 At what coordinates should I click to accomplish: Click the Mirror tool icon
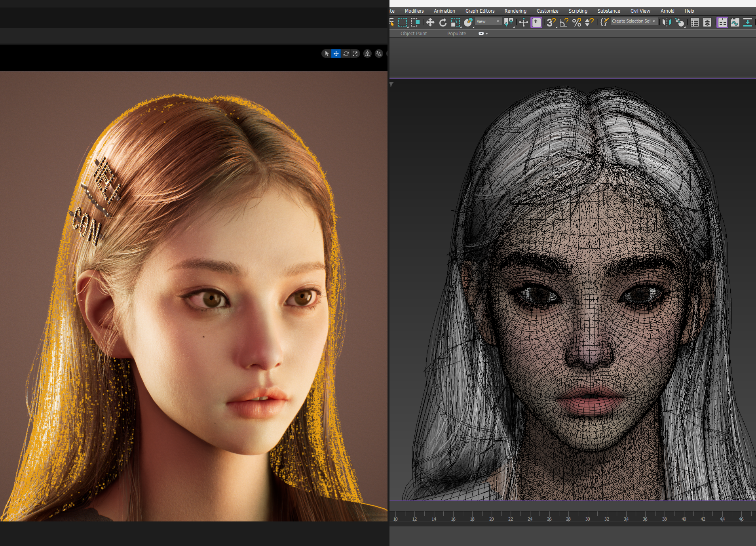667,22
